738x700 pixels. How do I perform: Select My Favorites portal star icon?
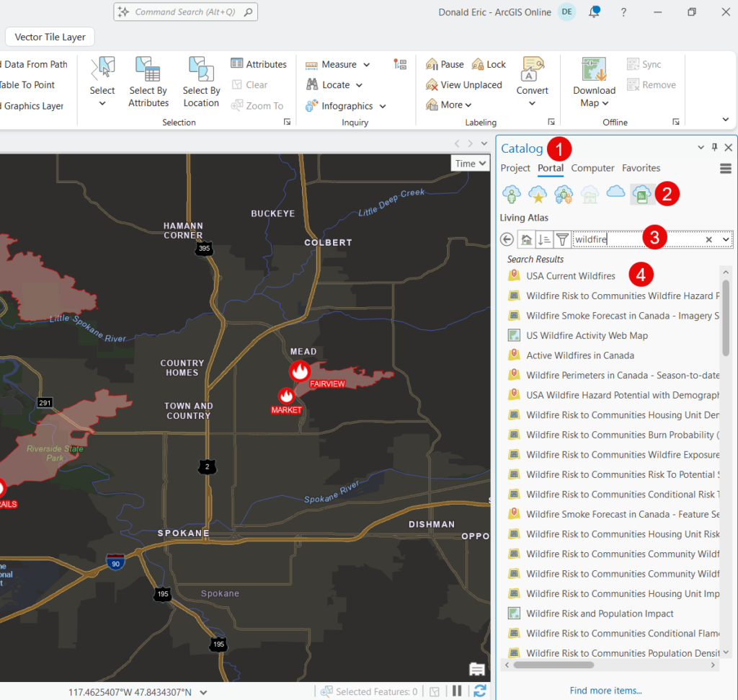tap(538, 193)
